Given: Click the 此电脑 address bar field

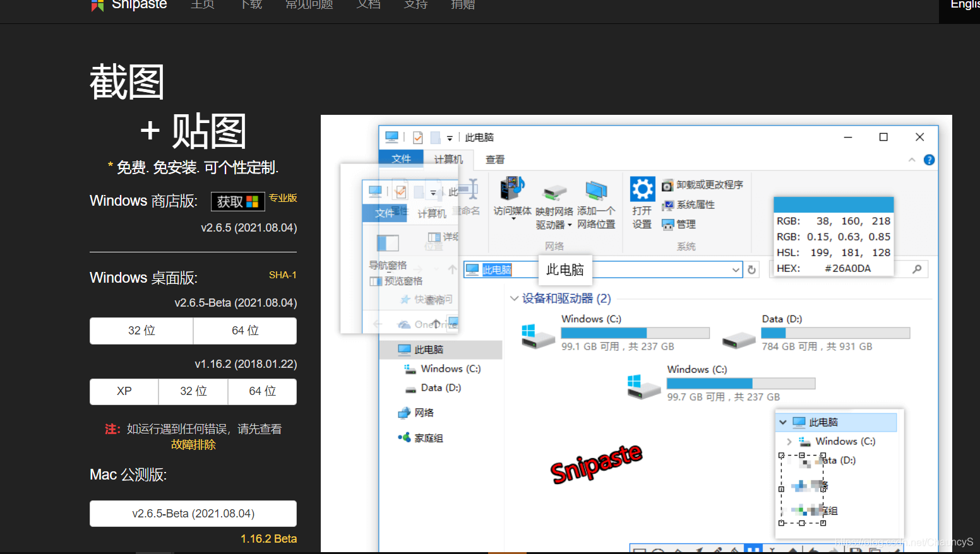Looking at the screenshot, I should click(603, 269).
